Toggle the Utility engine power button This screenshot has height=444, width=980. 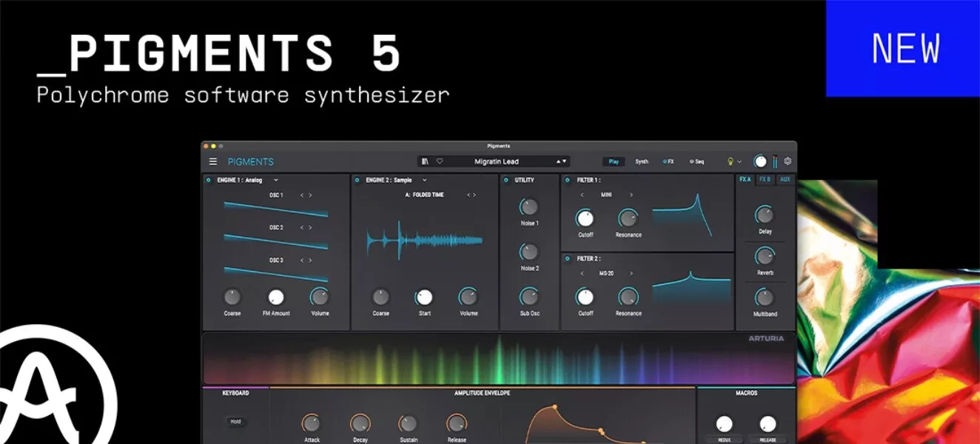pos(506,180)
